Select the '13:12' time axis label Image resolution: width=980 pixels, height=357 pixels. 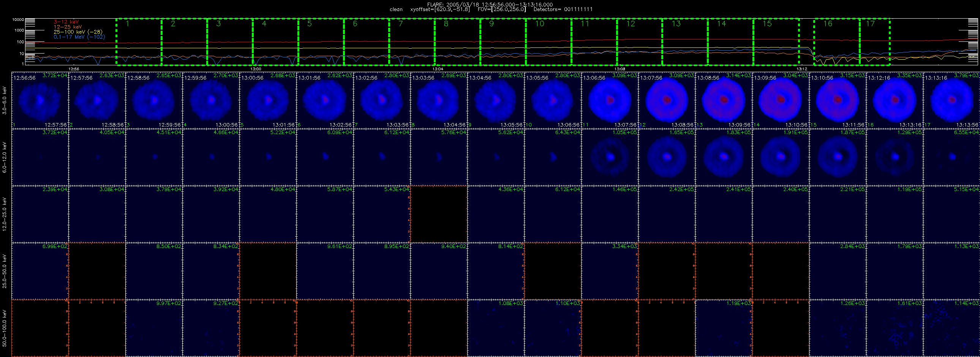coord(802,69)
